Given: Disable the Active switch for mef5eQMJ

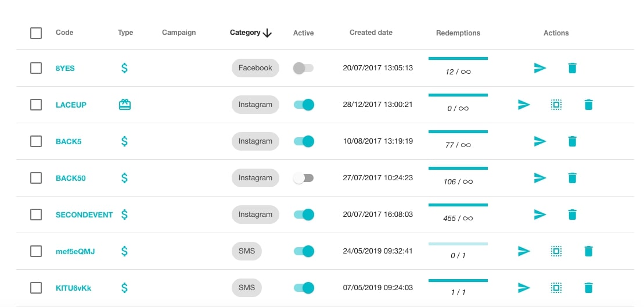Looking at the screenshot, I should pos(304,251).
